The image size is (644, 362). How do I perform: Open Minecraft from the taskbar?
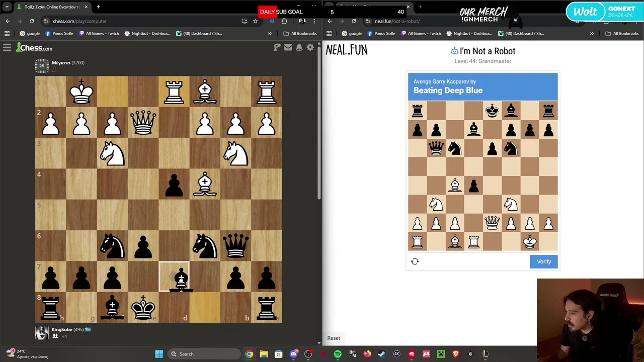pos(441,354)
